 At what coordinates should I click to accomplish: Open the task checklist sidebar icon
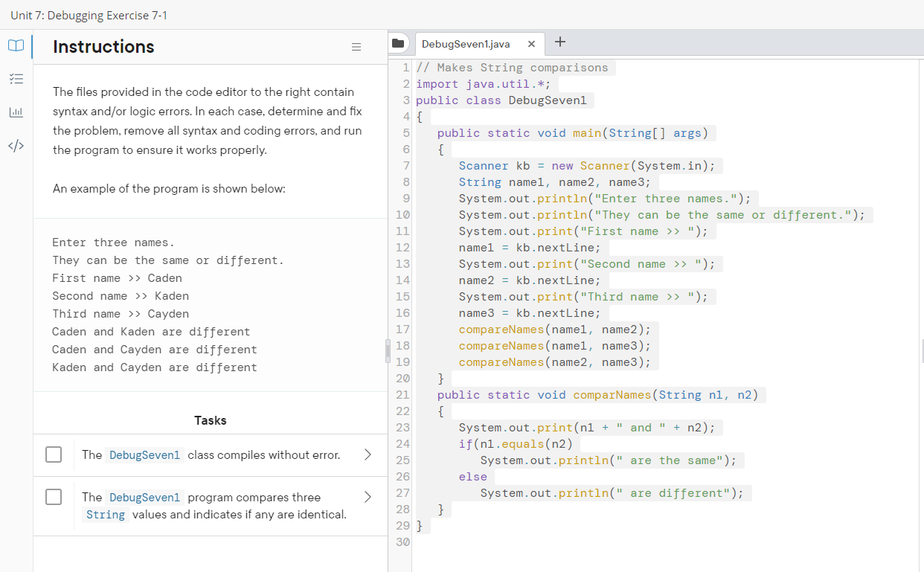point(16,79)
